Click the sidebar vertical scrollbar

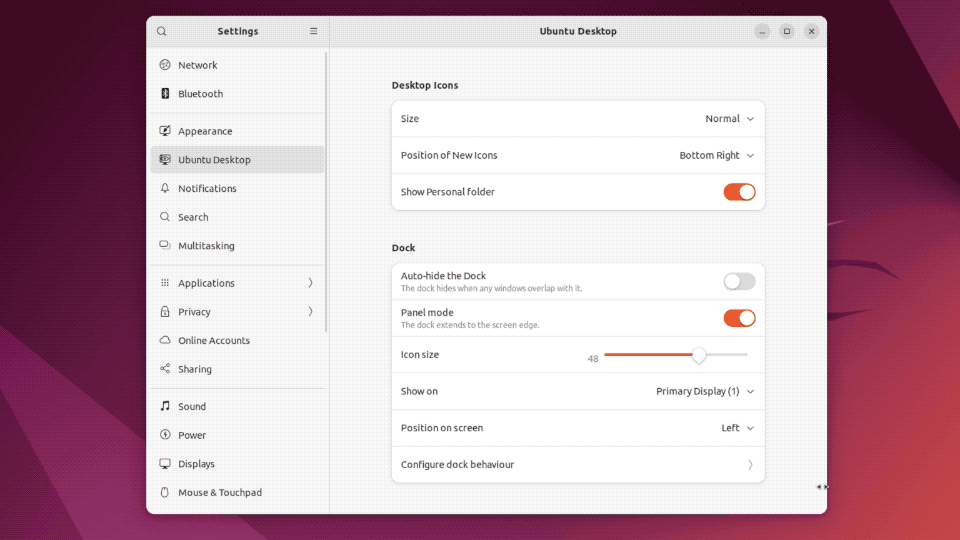pyautogui.click(x=326, y=192)
